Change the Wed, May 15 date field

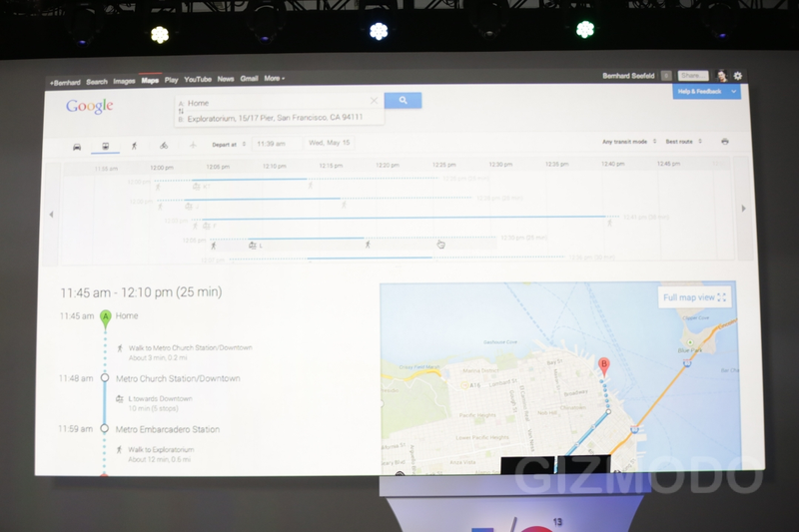[330, 143]
